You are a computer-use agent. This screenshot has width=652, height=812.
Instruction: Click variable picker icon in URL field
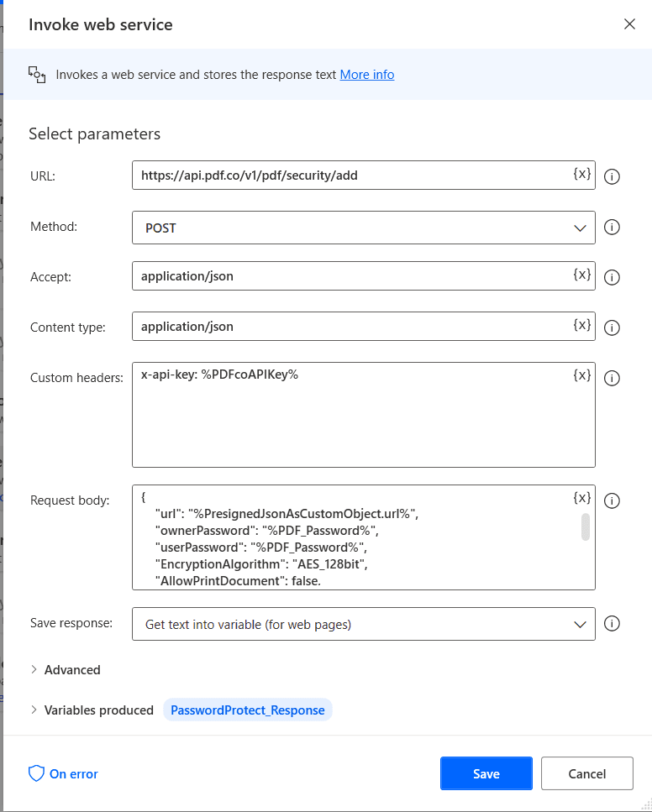tap(581, 174)
